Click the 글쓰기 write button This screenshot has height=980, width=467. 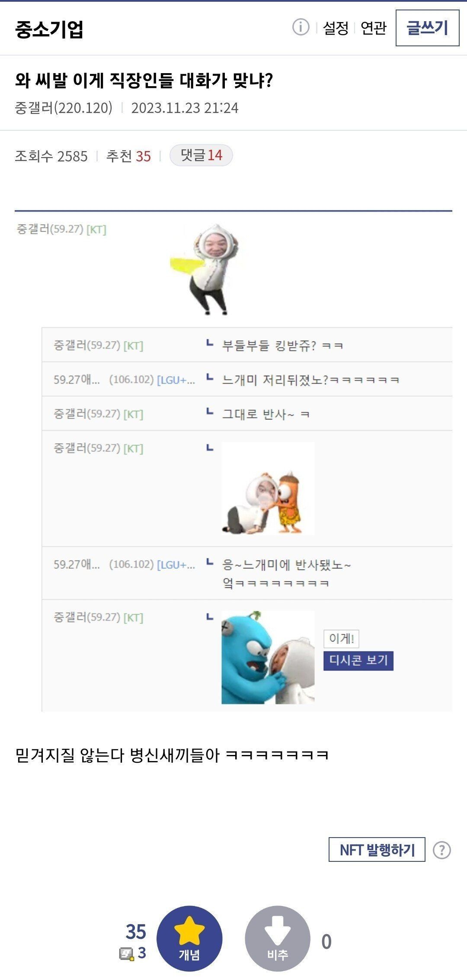[427, 28]
